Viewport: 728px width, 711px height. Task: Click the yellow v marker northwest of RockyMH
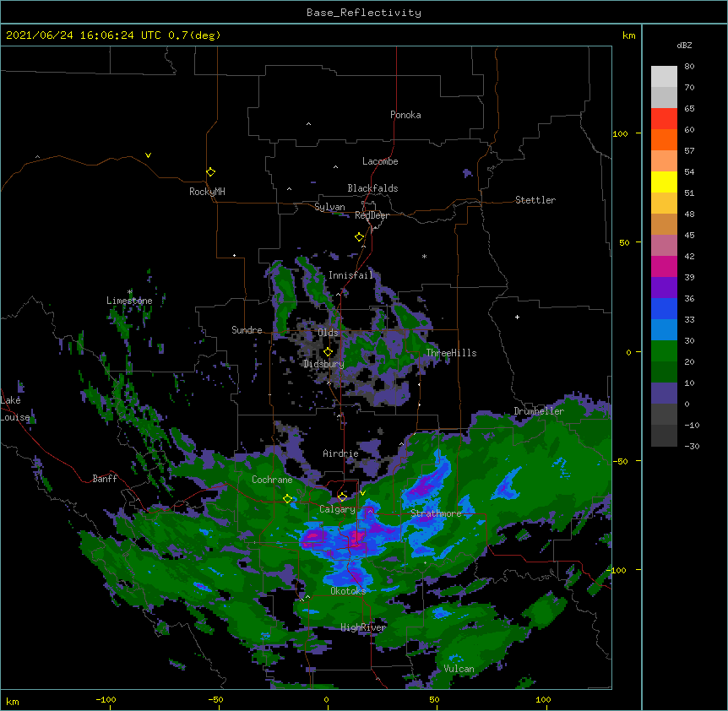click(148, 155)
